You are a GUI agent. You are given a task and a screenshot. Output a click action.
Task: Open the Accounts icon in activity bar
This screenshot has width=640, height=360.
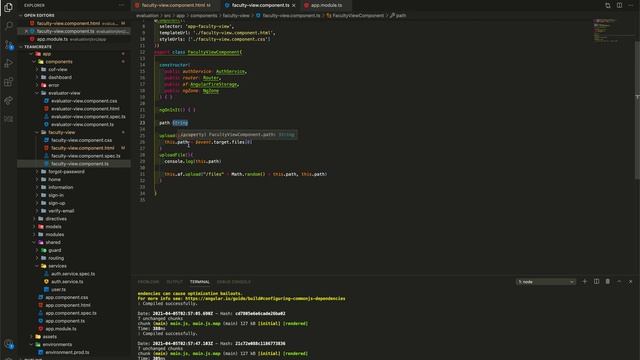pos(9,344)
